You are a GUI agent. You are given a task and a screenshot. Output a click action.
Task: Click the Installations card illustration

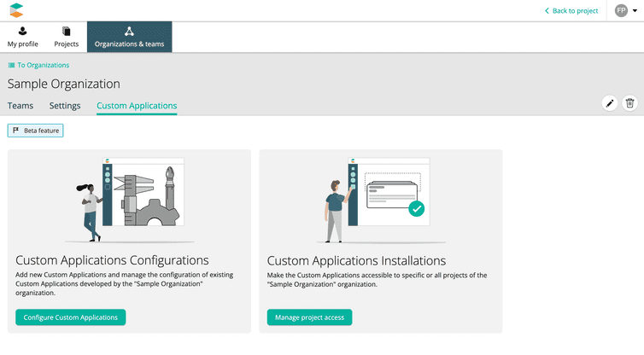click(380, 200)
